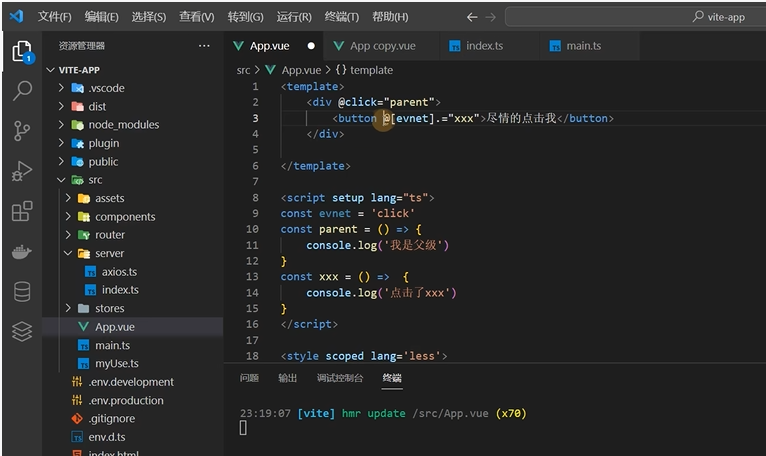
Task: Go back with the left arrow
Action: point(472,17)
